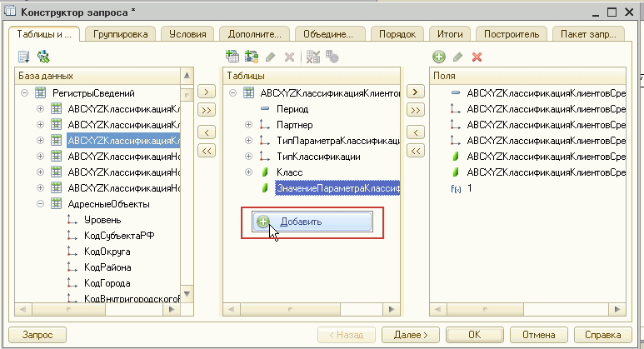Screen dimensions: 644x349
Task: Click the dimension icon next to Партнер
Action: 264,125
